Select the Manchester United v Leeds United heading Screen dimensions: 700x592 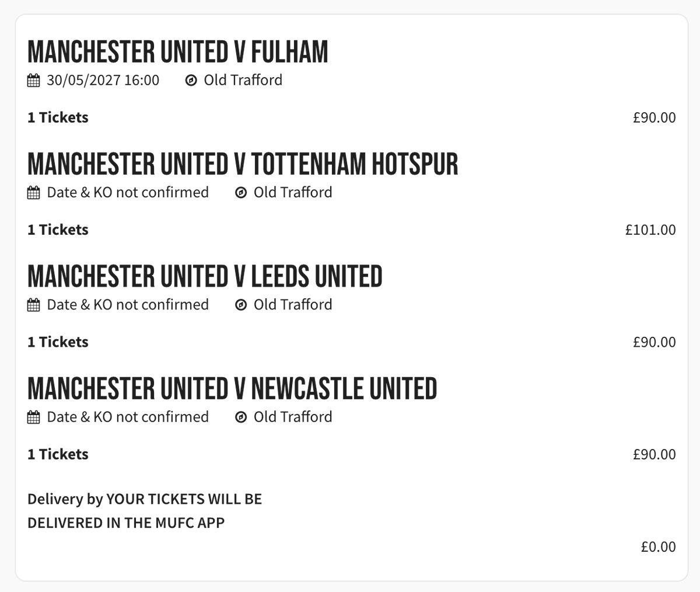pos(205,276)
